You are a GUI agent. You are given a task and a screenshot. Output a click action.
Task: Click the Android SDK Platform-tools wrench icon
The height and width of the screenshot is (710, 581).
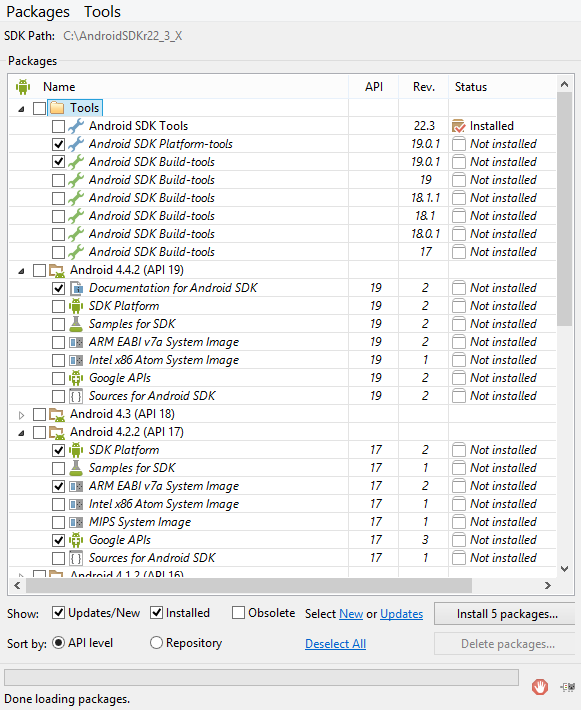(76, 144)
